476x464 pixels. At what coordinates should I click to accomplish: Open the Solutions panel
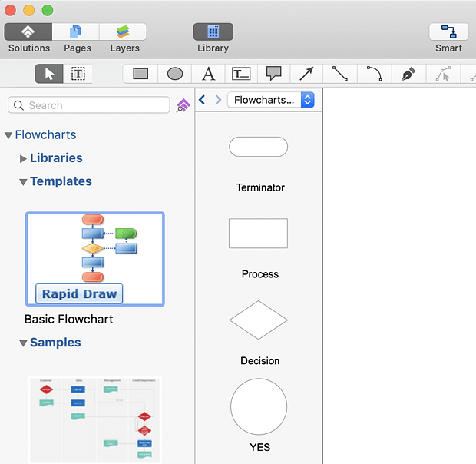28,31
